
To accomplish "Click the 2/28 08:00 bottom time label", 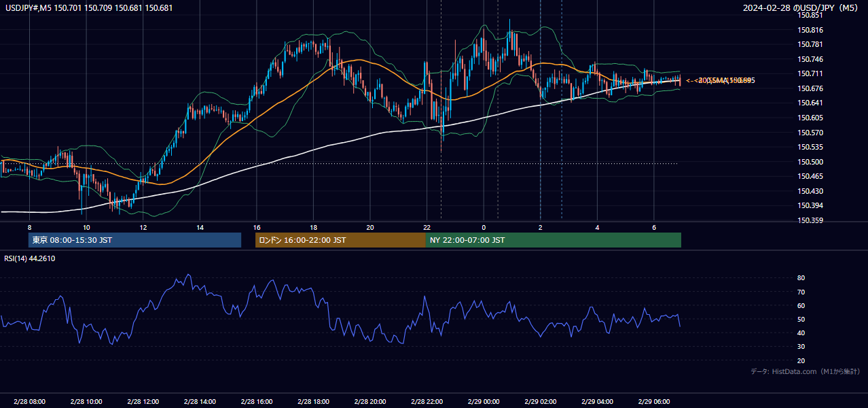I will pyautogui.click(x=29, y=402).
